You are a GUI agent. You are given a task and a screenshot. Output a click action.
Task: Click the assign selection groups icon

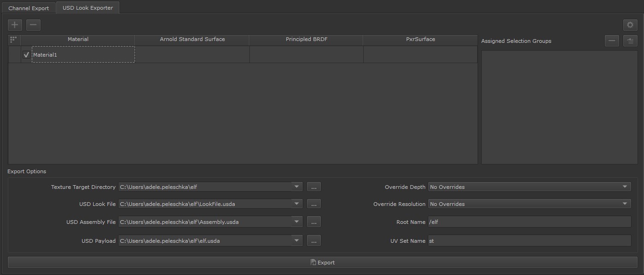point(630,41)
